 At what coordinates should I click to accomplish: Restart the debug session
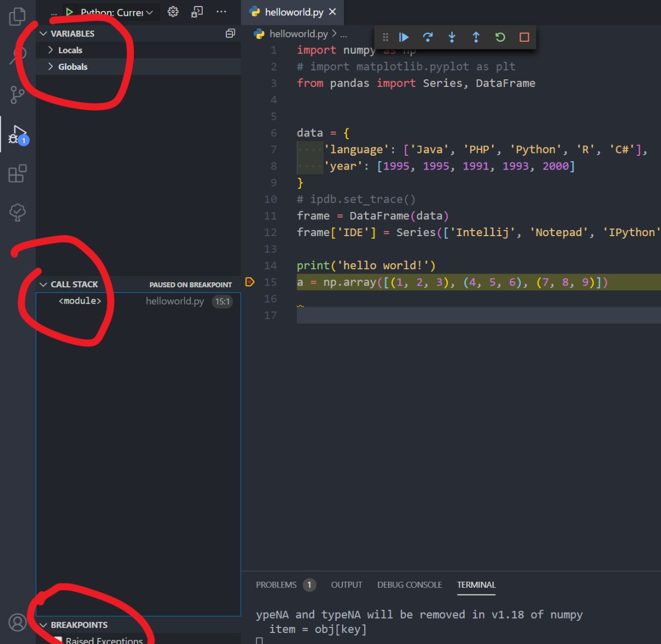click(x=500, y=37)
